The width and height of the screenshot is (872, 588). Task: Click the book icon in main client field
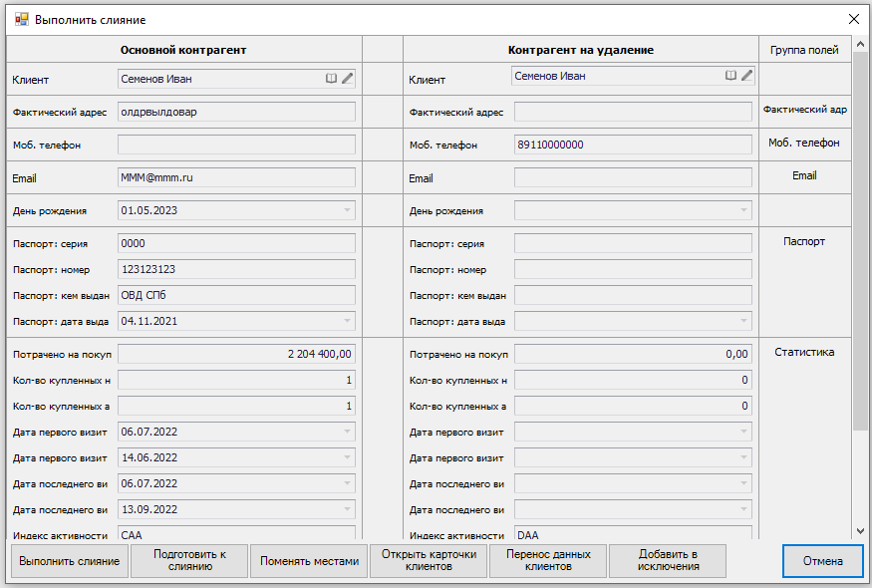coord(332,78)
